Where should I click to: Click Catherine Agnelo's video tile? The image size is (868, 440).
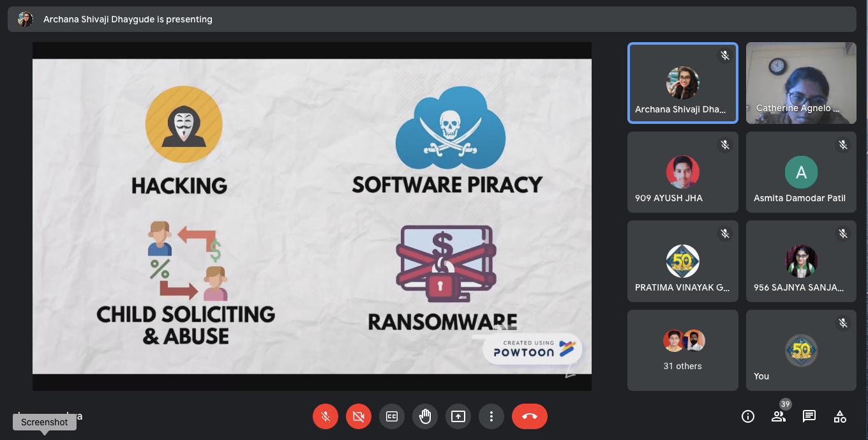801,83
